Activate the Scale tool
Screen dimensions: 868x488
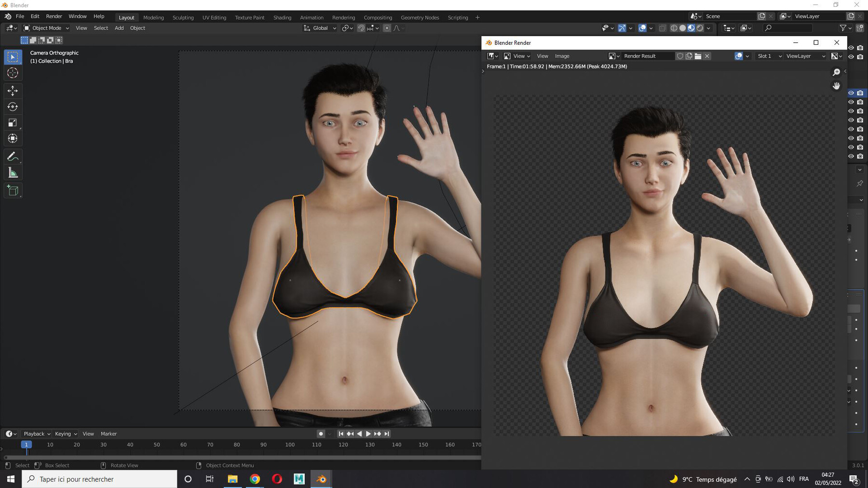[13, 122]
